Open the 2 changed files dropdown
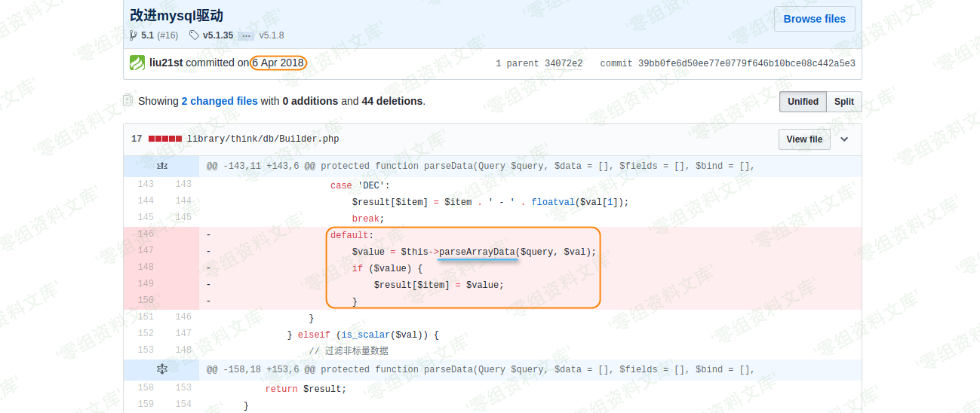 pyautogui.click(x=219, y=101)
